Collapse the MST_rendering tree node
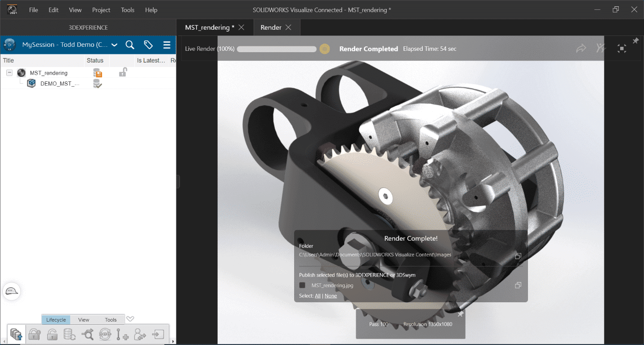Screen dimensions: 644x345 [x=9, y=72]
